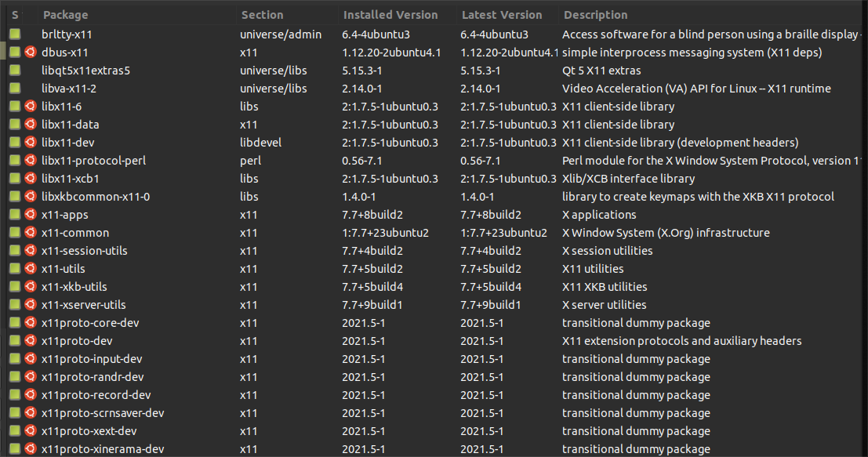
Task: Click the Ubuntu supported icon for dbus-x11
Action: coord(31,52)
